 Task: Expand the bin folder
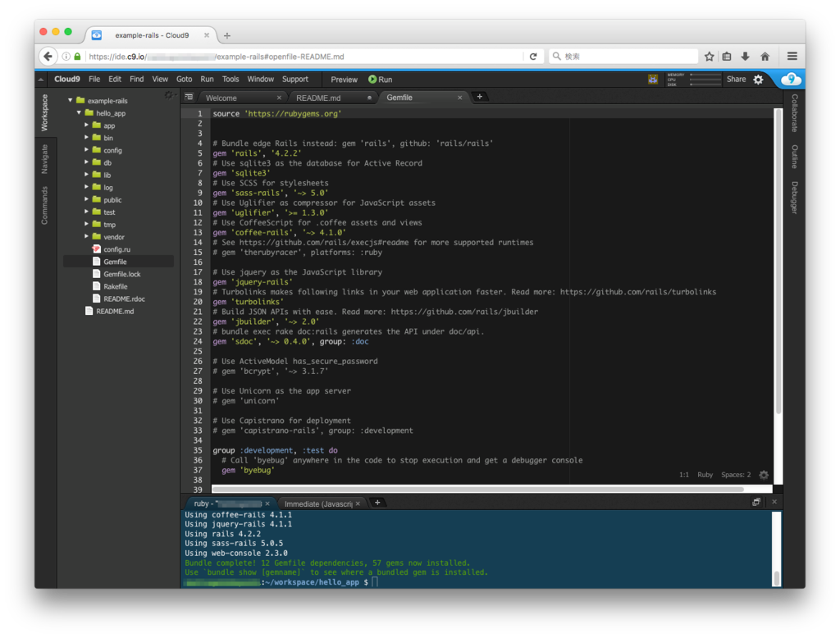tap(86, 137)
